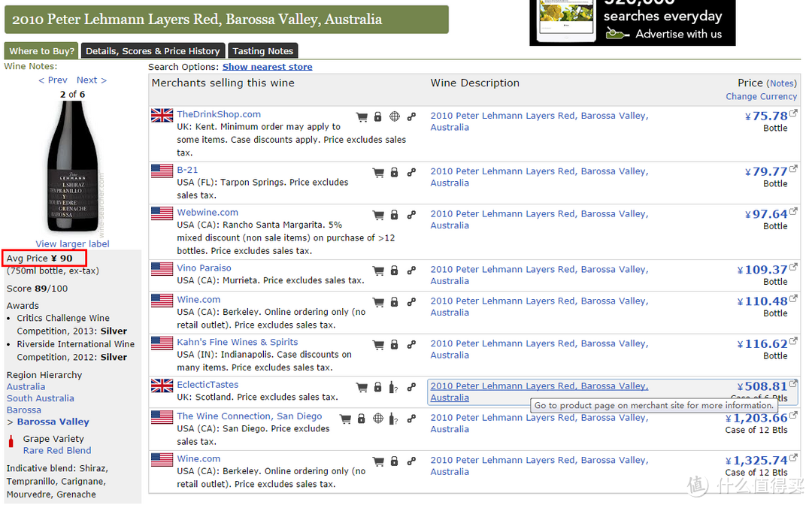Click external link icon next to ¥75.78

pos(793,113)
